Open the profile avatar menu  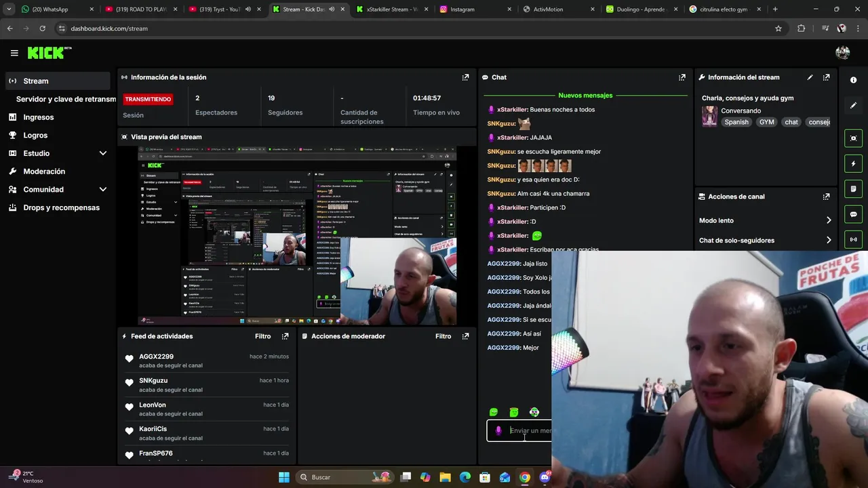pos(843,53)
